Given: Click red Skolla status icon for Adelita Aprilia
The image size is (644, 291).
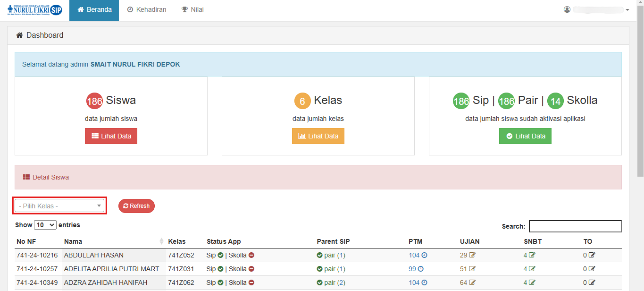Looking at the screenshot, I should (x=251, y=269).
